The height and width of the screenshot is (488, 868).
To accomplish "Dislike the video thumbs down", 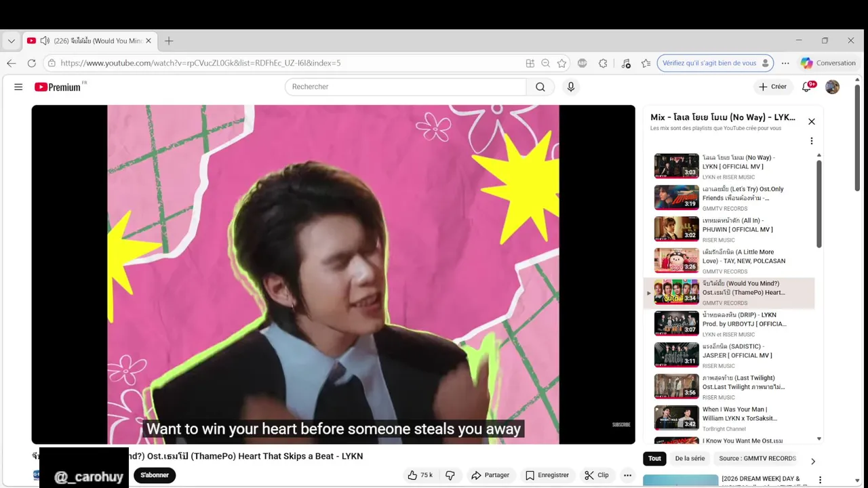I will pos(450,475).
